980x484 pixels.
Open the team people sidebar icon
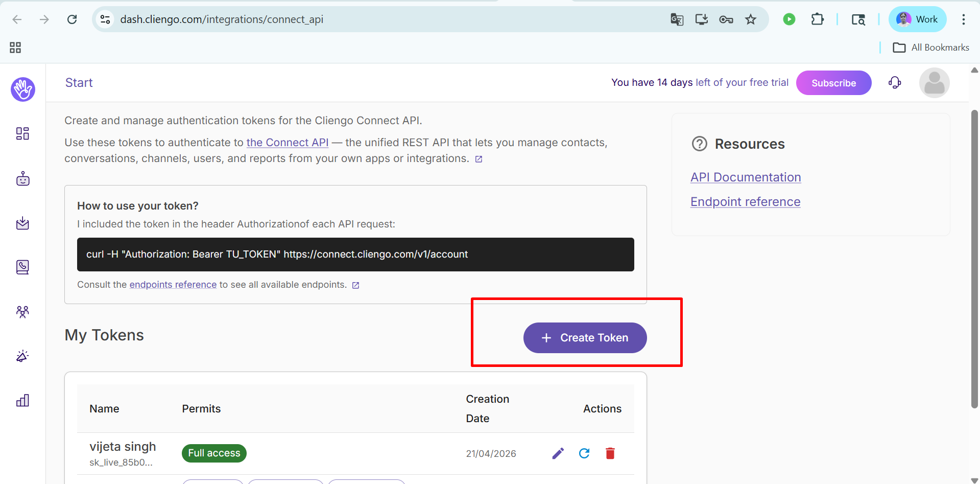tap(22, 312)
